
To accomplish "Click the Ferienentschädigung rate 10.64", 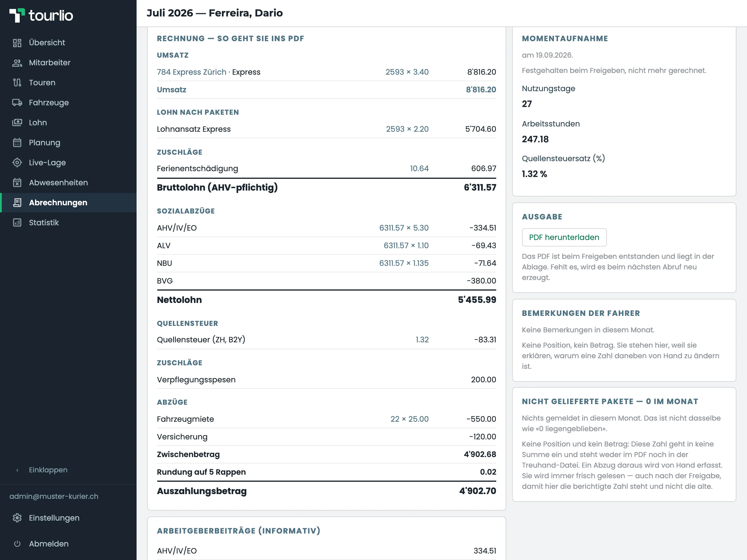I will click(419, 169).
